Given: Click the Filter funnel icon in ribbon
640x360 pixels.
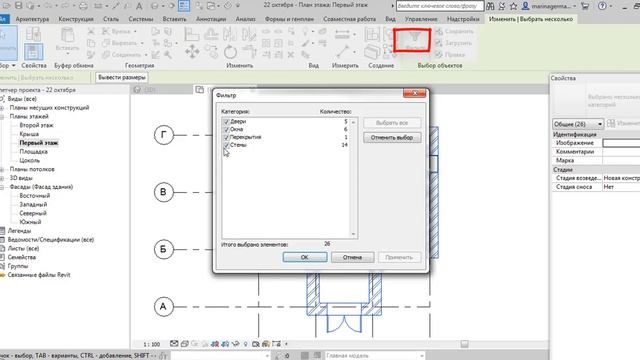Looking at the screenshot, I should [414, 38].
